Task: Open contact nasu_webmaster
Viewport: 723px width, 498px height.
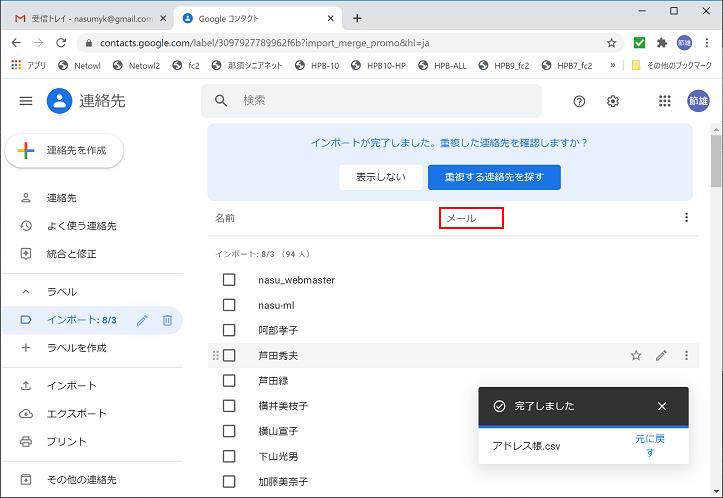Action: point(296,280)
